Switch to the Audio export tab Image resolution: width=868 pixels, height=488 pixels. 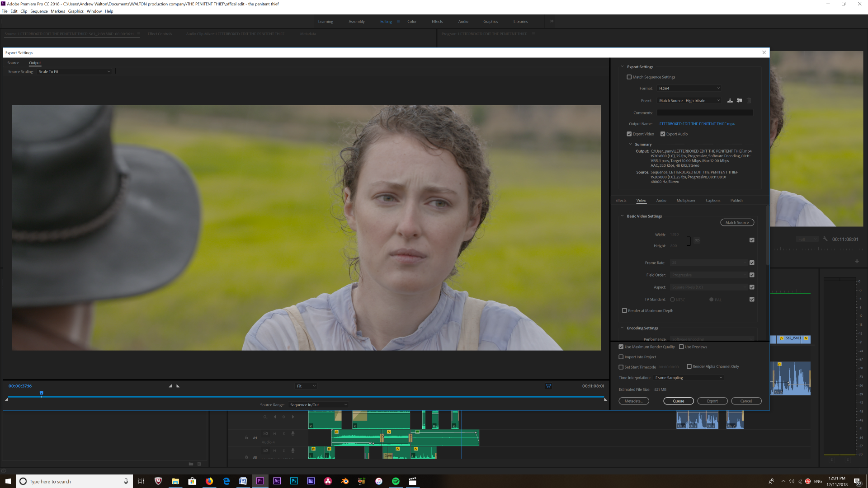[661, 200]
